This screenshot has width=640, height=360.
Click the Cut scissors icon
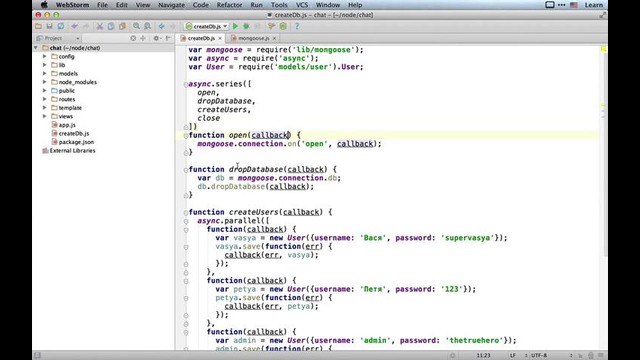[x=100, y=26]
